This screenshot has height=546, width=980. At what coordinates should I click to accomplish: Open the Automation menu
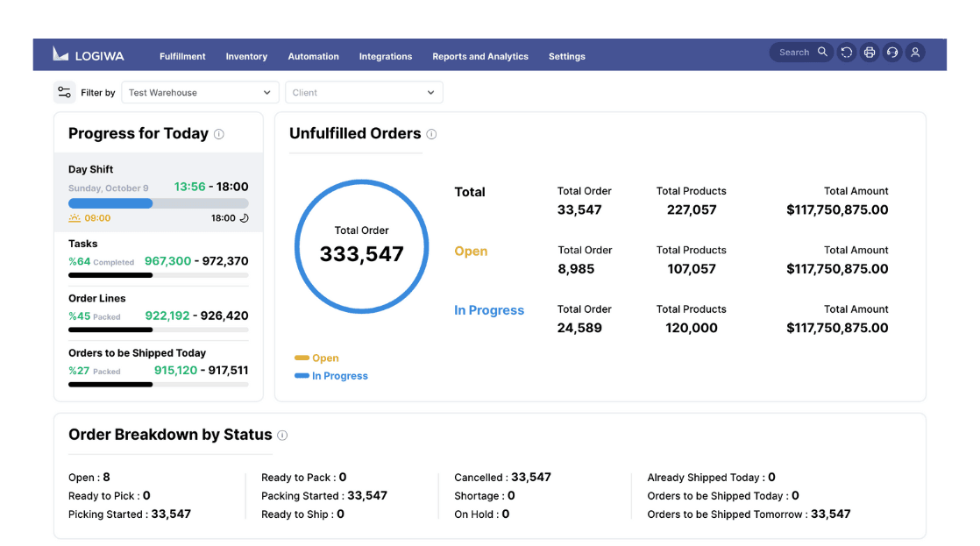click(x=313, y=56)
